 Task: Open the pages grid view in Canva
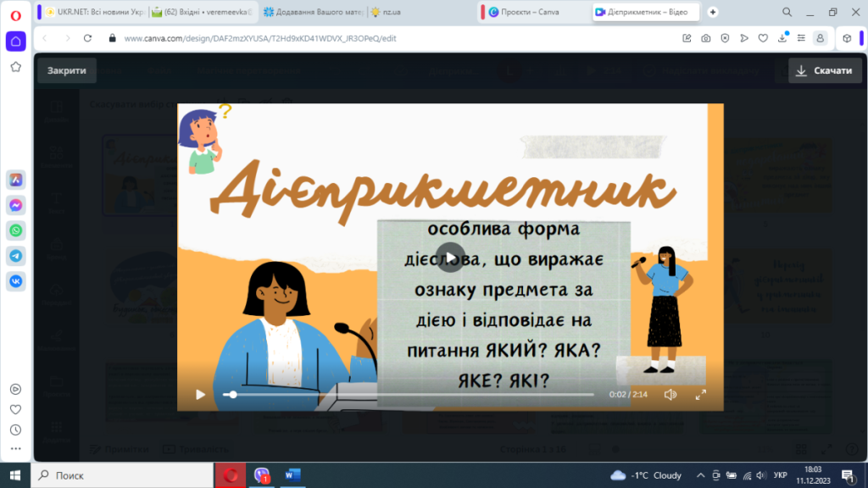(800, 449)
